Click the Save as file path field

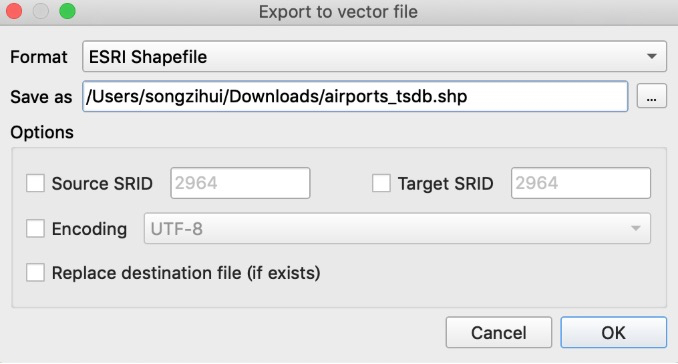(x=355, y=96)
